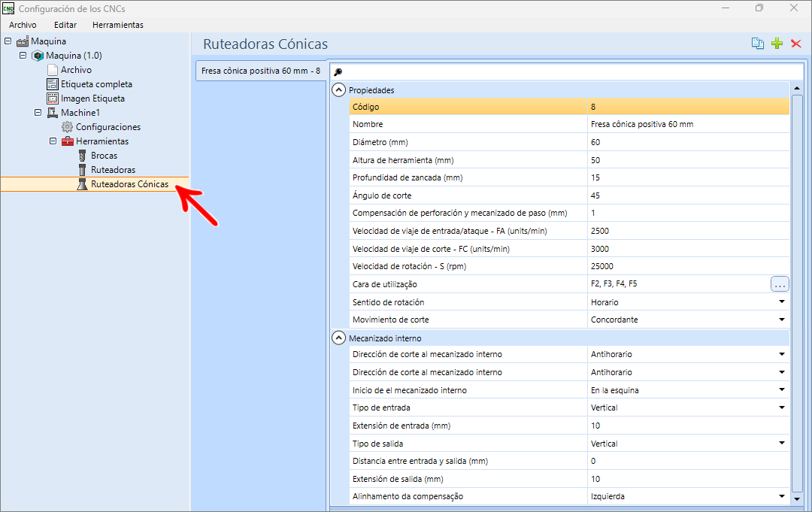
Task: Collapse the Propiedades section
Action: [338, 90]
